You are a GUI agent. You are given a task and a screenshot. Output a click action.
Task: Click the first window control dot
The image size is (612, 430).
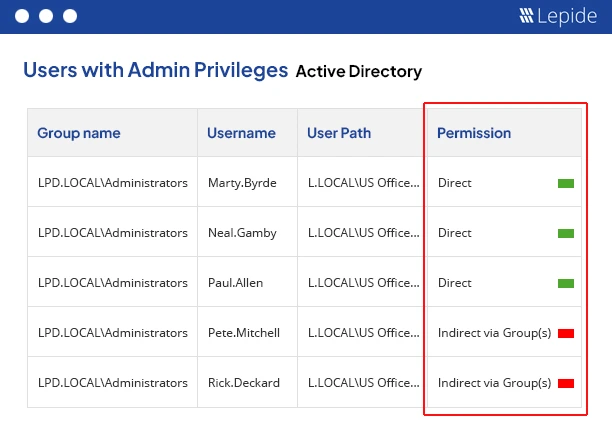point(21,16)
